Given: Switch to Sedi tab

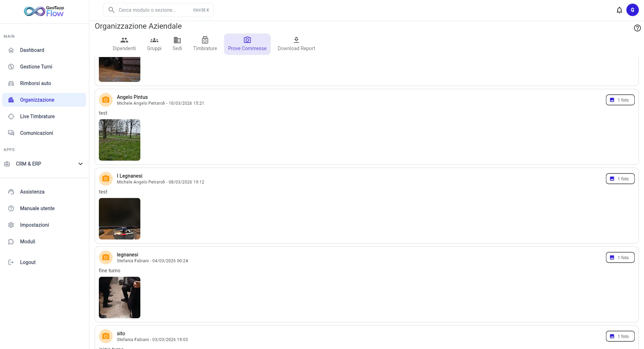Looking at the screenshot, I should [x=177, y=44].
